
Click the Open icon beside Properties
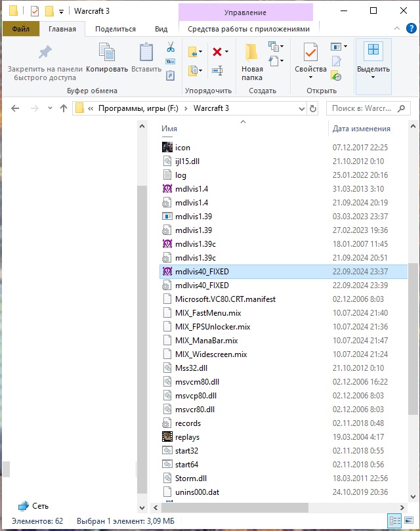(x=335, y=46)
